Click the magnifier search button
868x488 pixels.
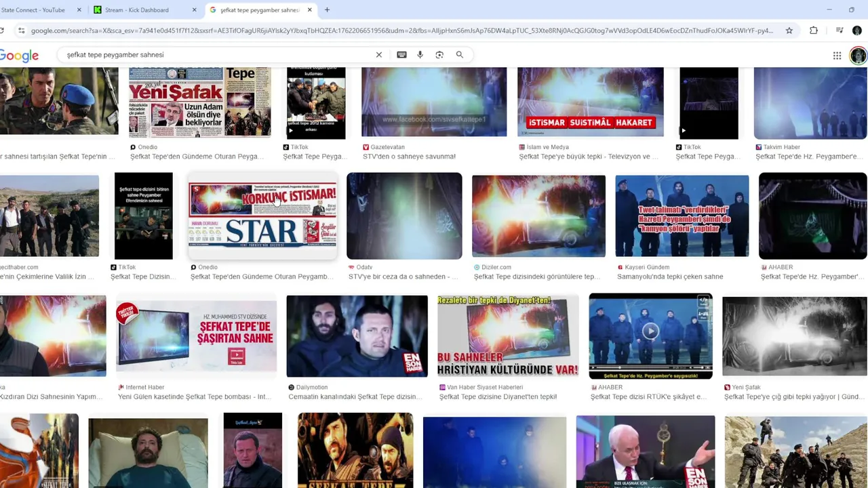click(x=459, y=55)
